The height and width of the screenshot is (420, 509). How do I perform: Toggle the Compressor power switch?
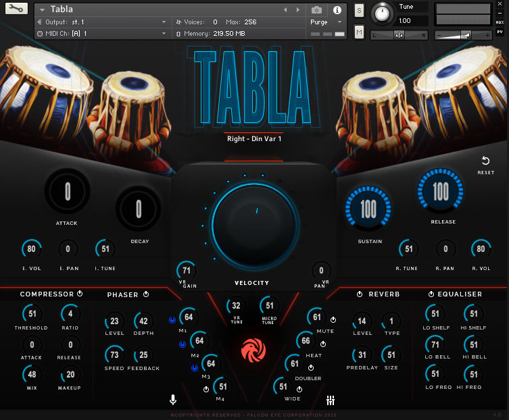(80, 294)
